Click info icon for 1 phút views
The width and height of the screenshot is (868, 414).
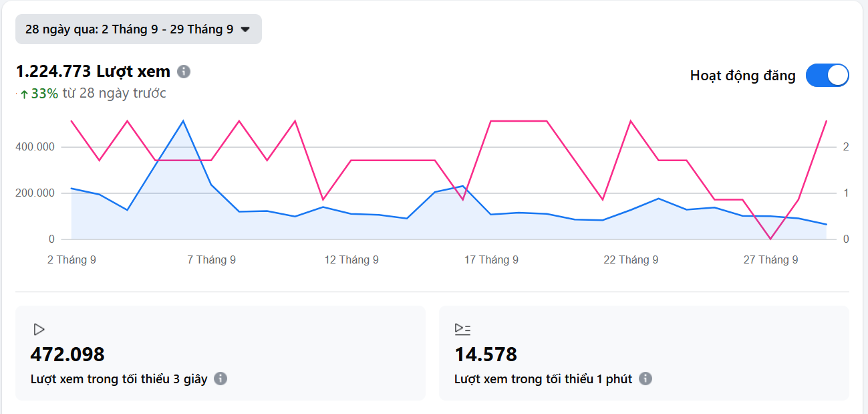click(x=645, y=379)
